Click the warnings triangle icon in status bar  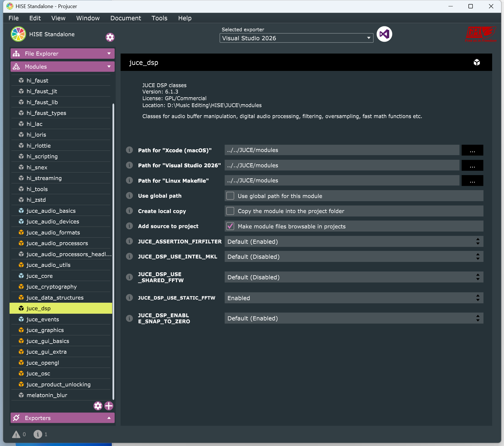(16, 434)
